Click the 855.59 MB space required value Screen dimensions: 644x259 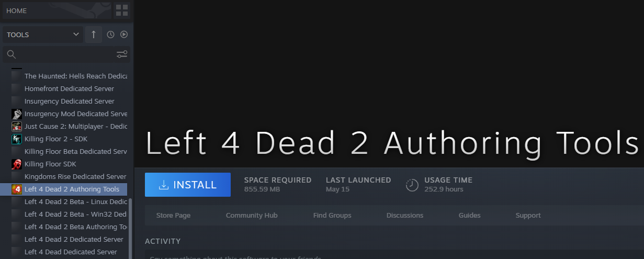[262, 189]
